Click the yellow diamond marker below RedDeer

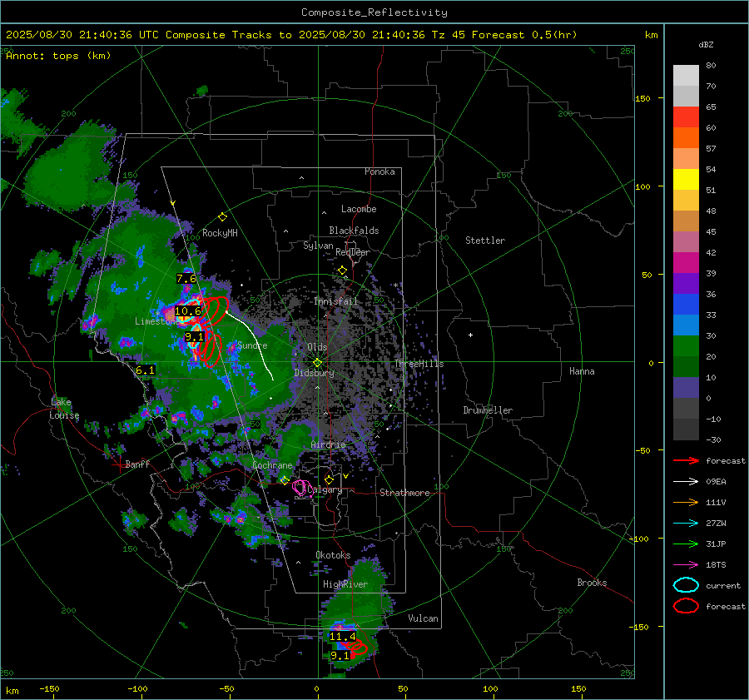pos(342,271)
